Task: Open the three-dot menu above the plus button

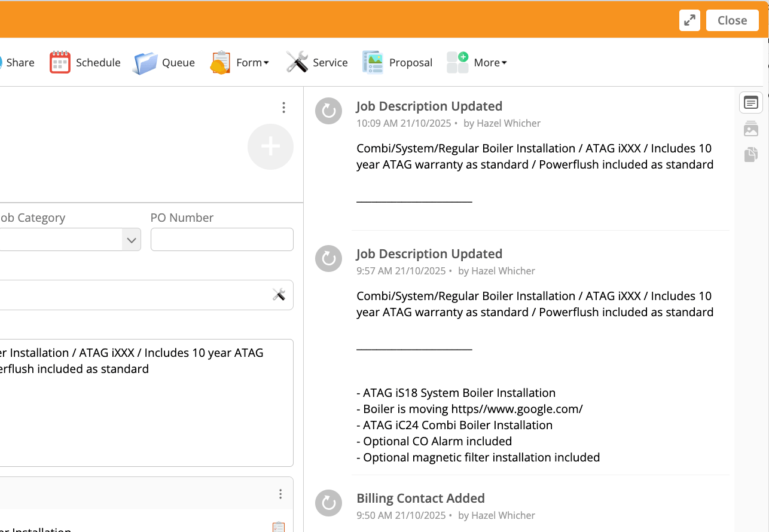Action: click(283, 108)
